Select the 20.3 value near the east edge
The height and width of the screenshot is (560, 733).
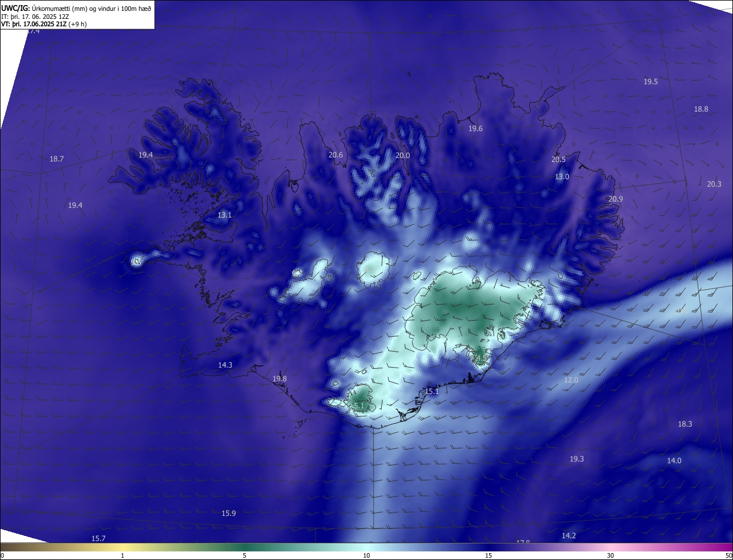click(714, 184)
